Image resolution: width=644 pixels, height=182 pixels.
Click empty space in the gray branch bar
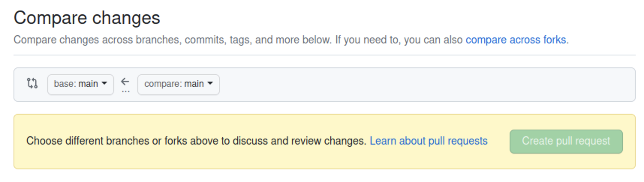click(x=413, y=85)
